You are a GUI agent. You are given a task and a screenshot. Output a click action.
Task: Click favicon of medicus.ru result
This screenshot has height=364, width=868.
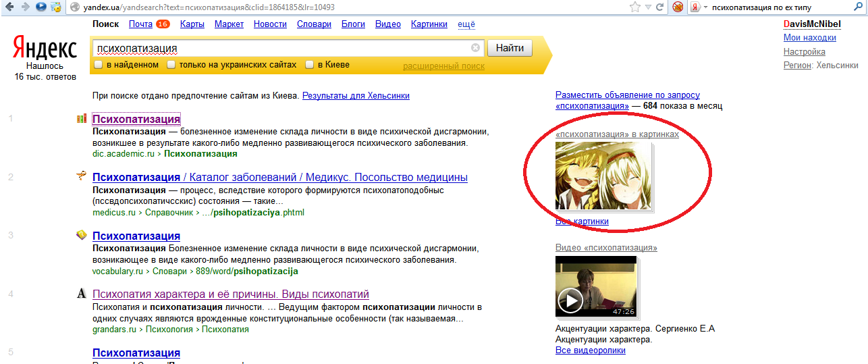click(82, 177)
